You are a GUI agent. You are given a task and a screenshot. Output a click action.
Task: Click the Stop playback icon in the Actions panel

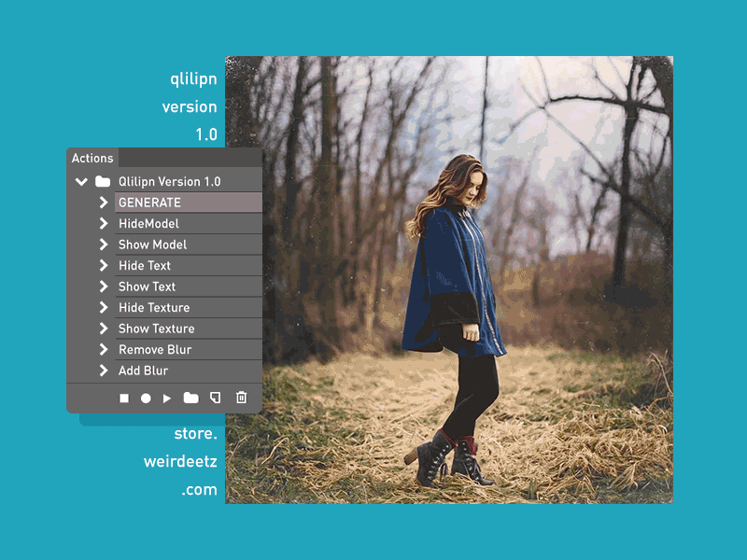pos(125,399)
